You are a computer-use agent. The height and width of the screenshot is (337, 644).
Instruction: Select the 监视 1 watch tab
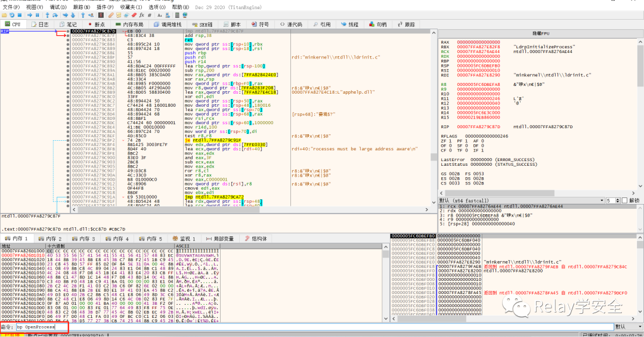click(184, 239)
